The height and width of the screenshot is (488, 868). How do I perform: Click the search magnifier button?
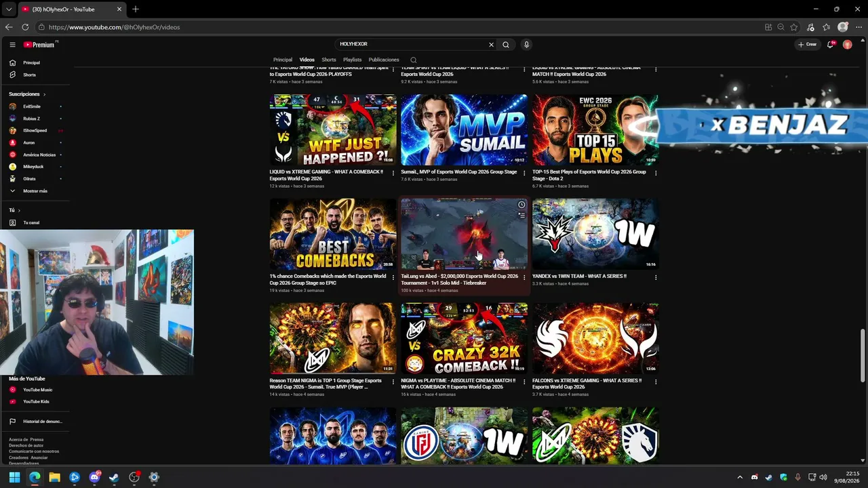click(x=506, y=45)
